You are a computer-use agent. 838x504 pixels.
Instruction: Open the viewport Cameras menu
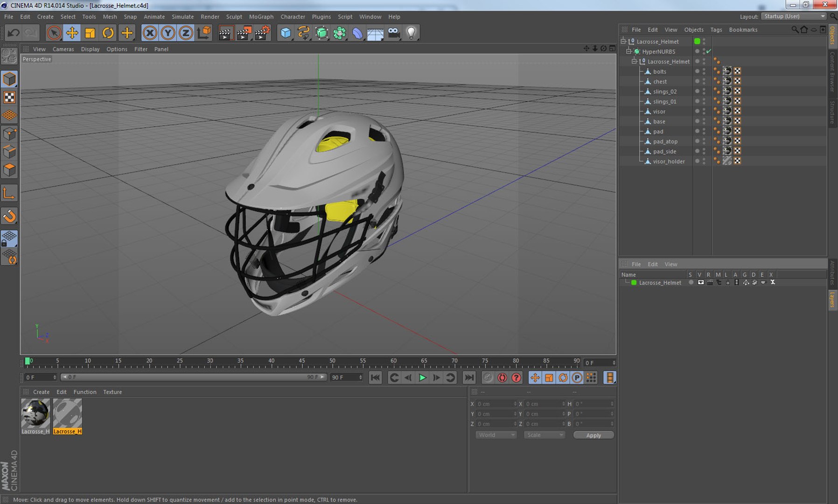click(63, 49)
